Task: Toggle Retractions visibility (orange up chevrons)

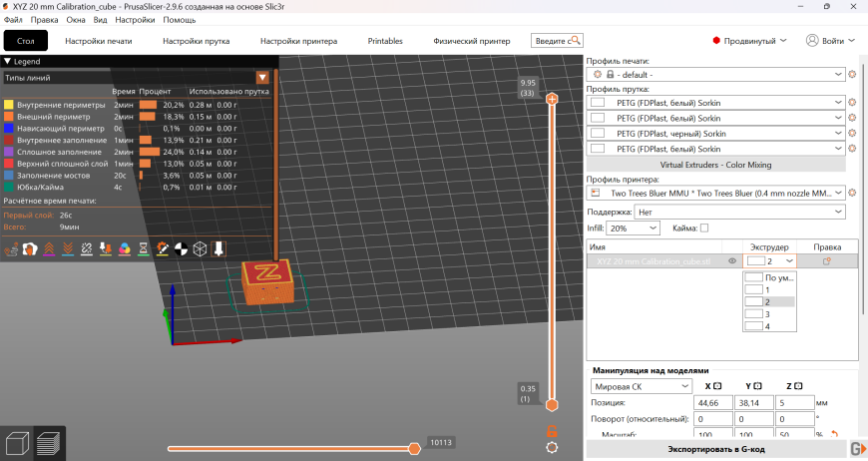Action: click(x=49, y=249)
